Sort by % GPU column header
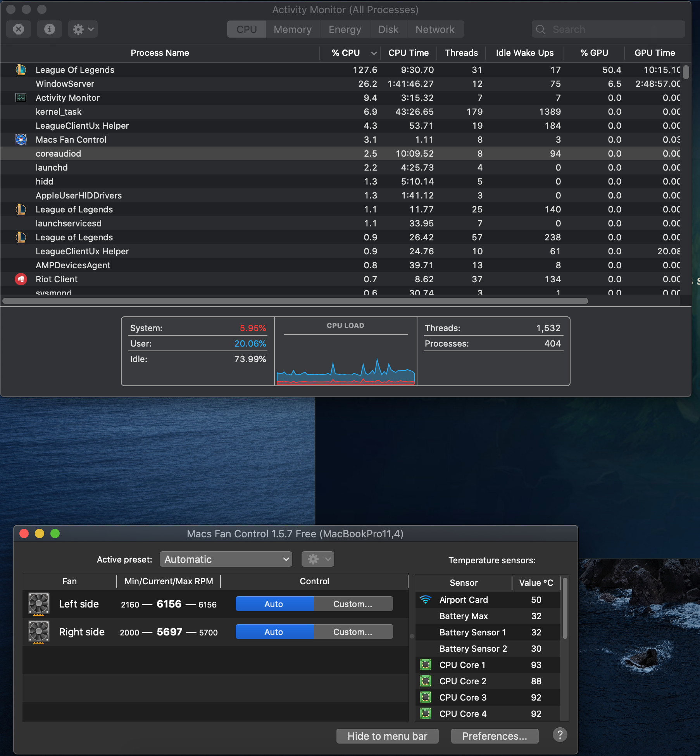The height and width of the screenshot is (756, 700). 594,53
